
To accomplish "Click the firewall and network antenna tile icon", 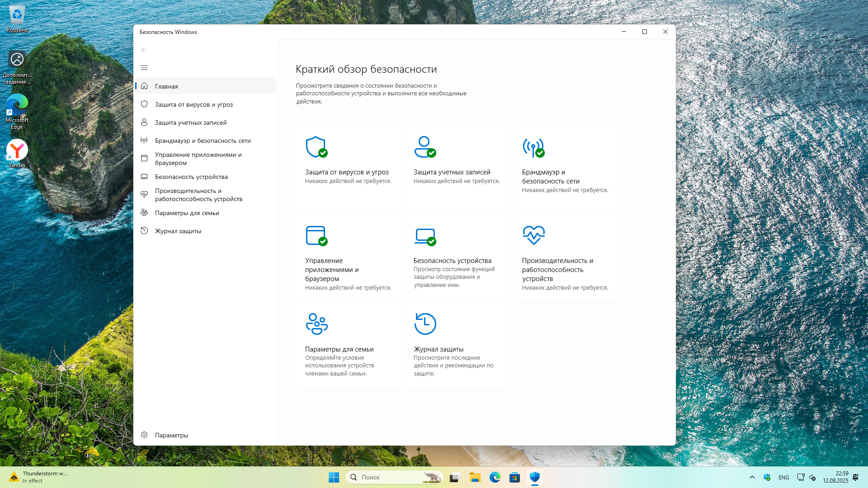I will click(533, 147).
